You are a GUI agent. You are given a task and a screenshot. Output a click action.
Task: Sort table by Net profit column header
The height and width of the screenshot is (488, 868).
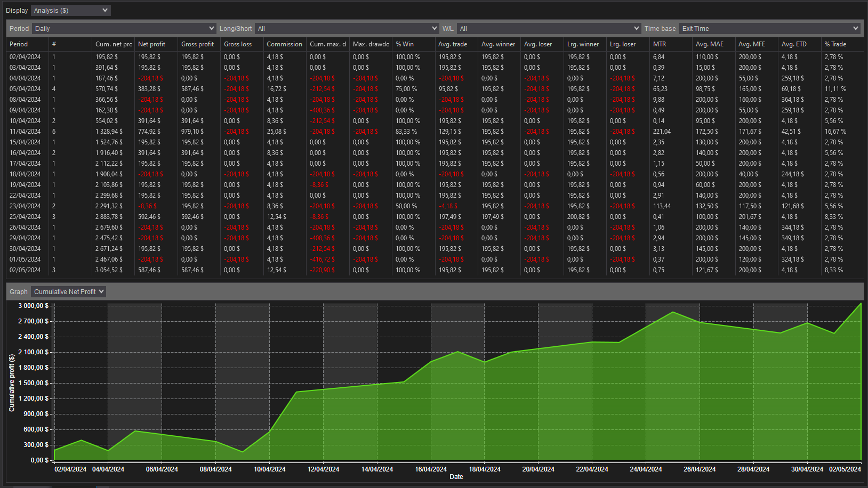click(152, 44)
